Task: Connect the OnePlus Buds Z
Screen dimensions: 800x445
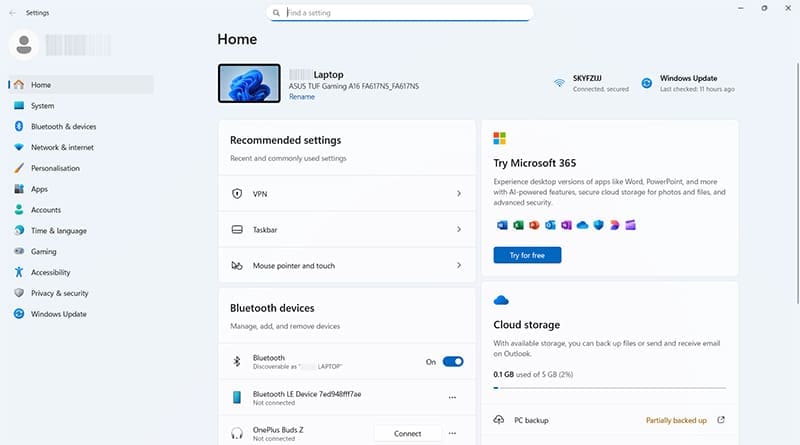Action: tap(408, 433)
